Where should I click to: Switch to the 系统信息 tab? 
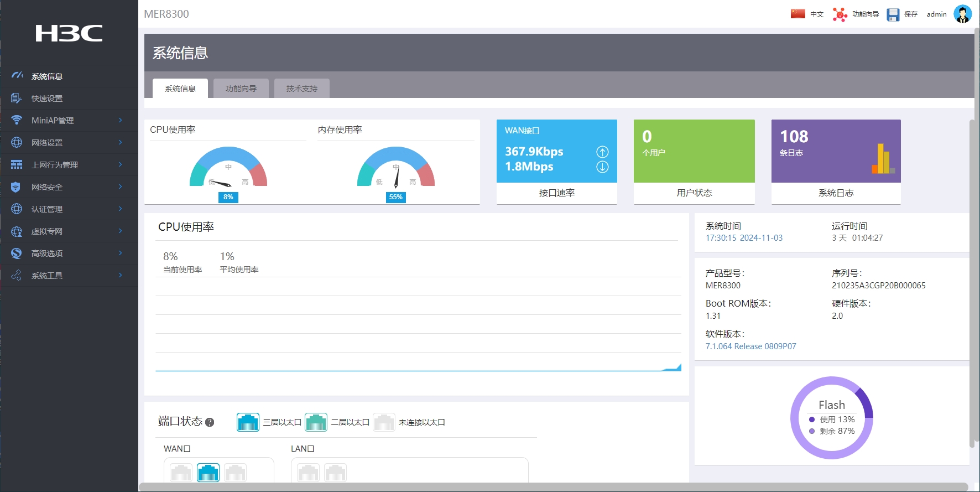point(180,89)
